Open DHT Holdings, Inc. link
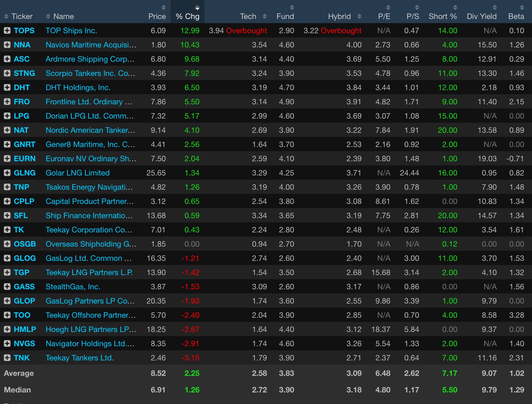The width and height of the screenshot is (532, 404). pos(78,87)
